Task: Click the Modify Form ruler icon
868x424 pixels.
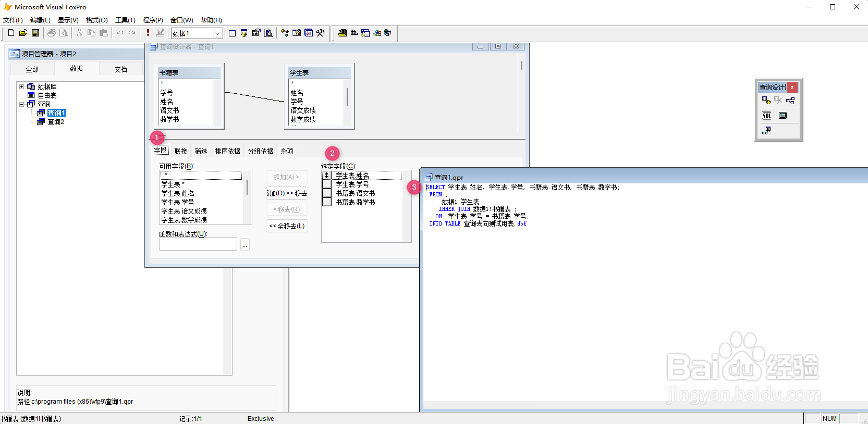Action: (160, 33)
